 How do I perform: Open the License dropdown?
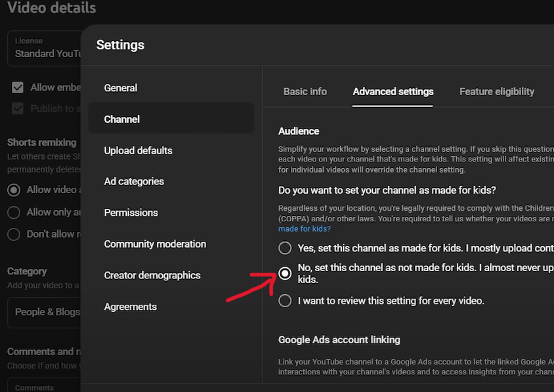[45, 49]
